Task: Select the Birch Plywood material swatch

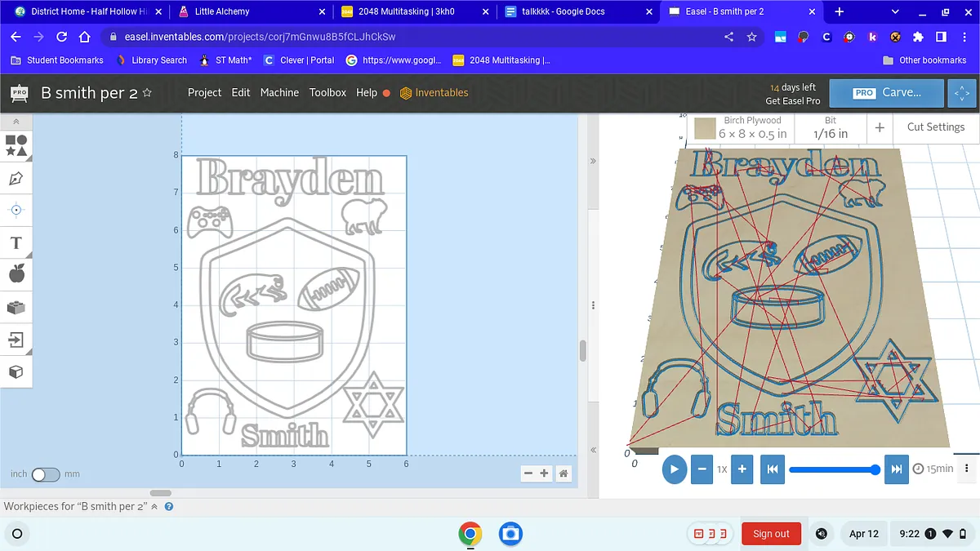Action: pyautogui.click(x=705, y=128)
